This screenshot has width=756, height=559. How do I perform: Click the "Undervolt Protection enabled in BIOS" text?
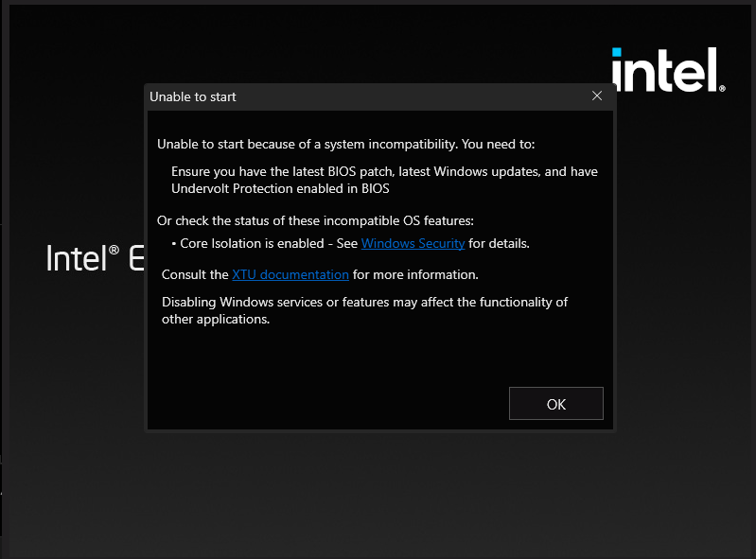[280, 188]
